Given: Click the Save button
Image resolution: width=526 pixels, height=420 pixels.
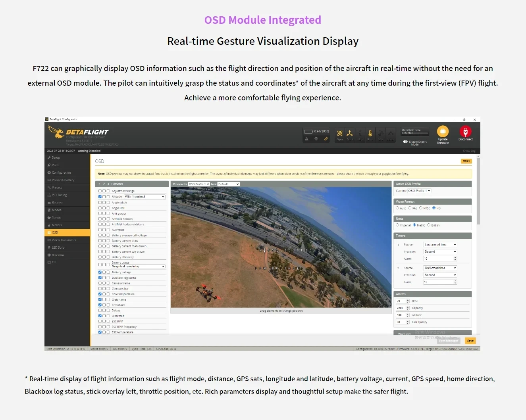Looking at the screenshot, I should pyautogui.click(x=470, y=341).
